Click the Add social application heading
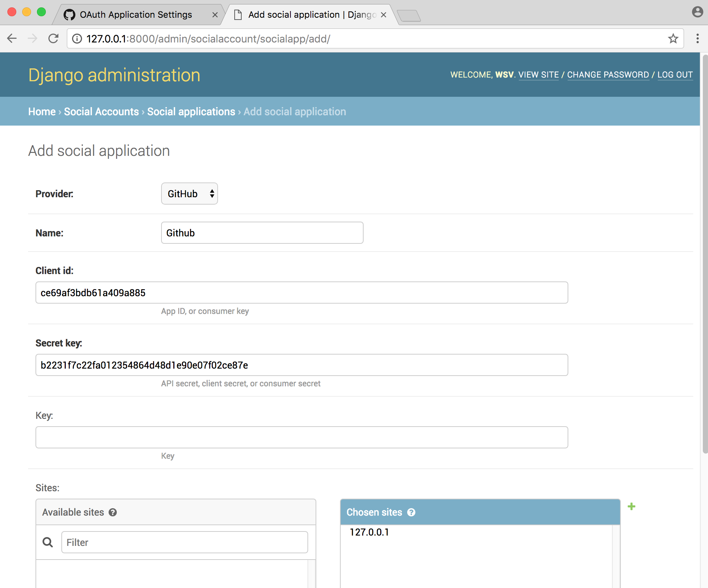Viewport: 708px width, 588px height. [x=99, y=151]
